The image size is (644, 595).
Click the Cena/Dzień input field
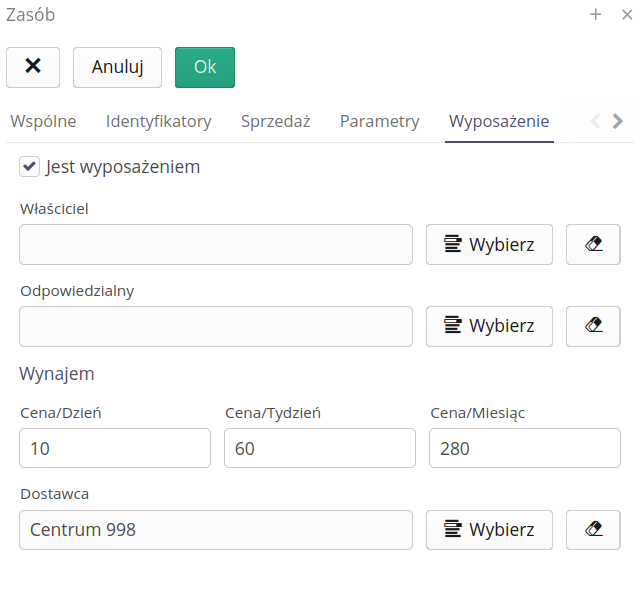115,449
